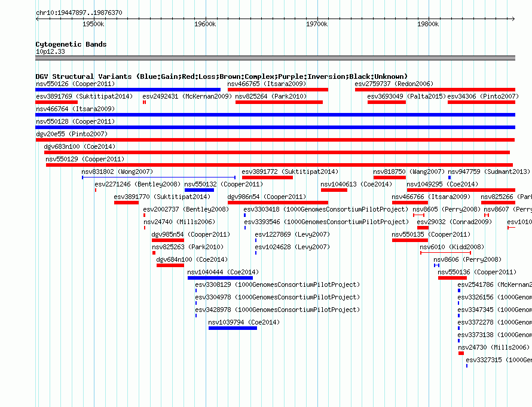Image resolution: width=532 pixels, height=407 pixels.
Task: Click esv1227869 (Levy2007) label
Action: point(292,234)
